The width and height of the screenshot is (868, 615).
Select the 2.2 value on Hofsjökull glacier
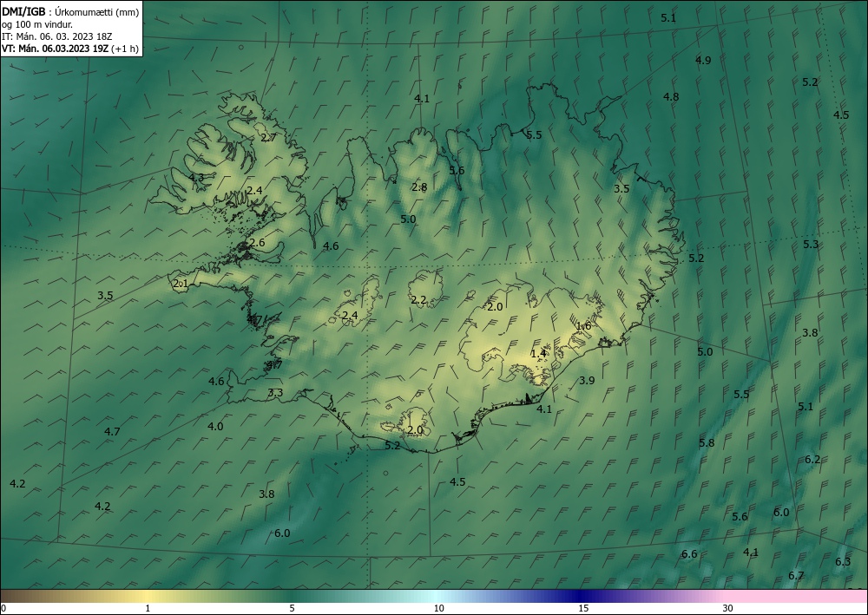point(418,300)
